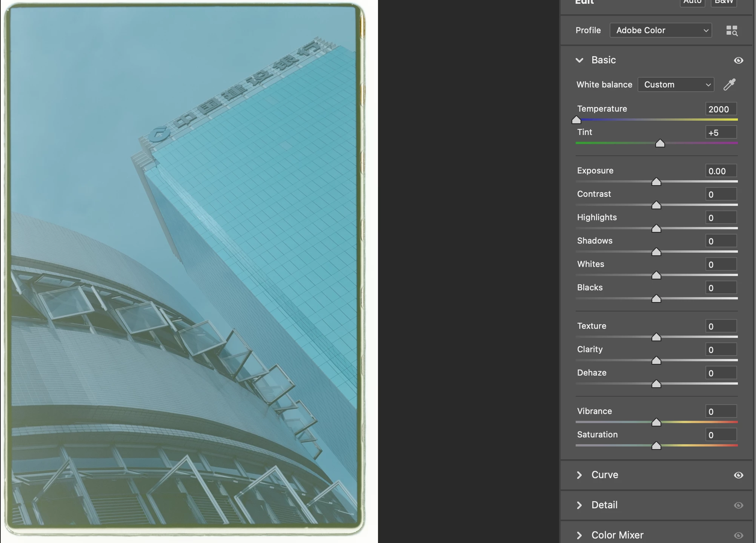This screenshot has height=543, width=756.
Task: Click the Saturation slider handle
Action: tap(656, 446)
